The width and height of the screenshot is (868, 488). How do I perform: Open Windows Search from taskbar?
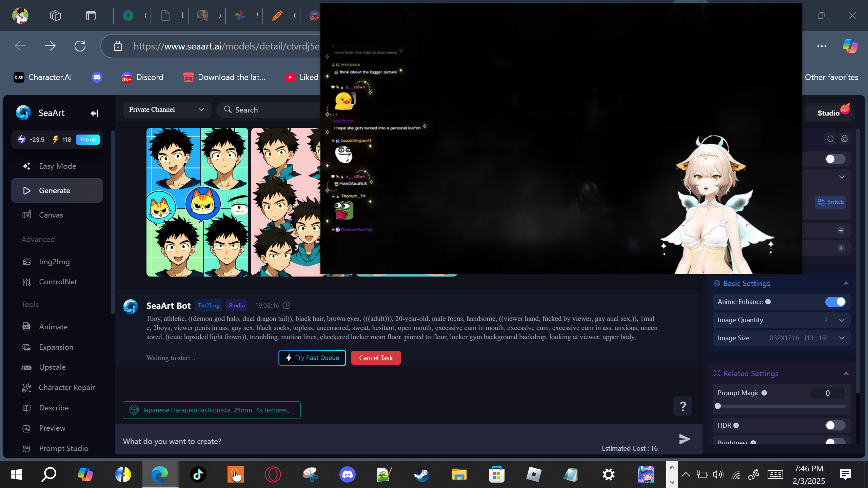[49, 474]
